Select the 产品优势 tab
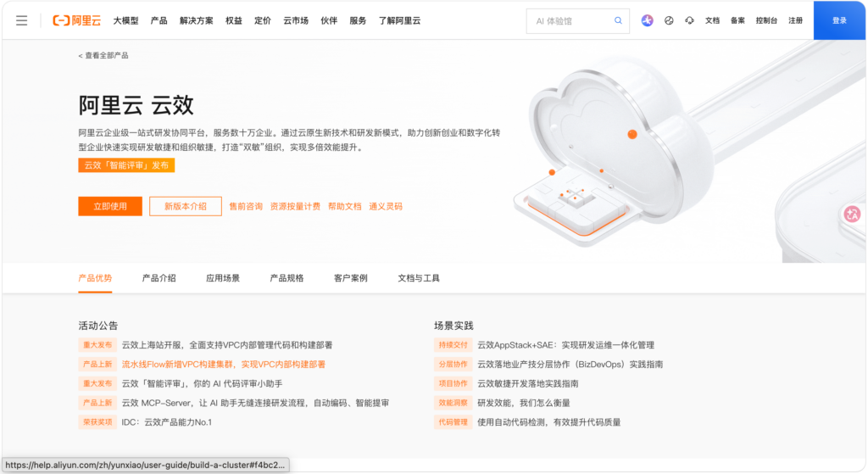Image resolution: width=868 pixels, height=474 pixels. click(x=95, y=278)
